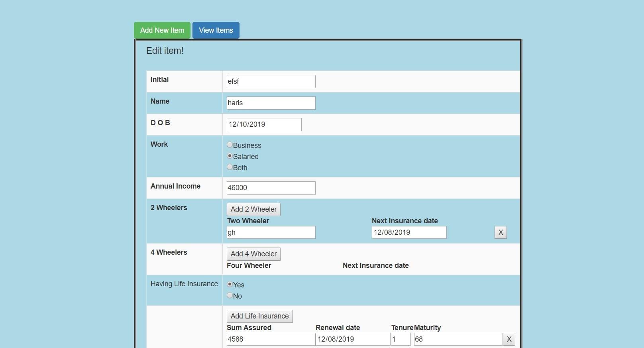Click the Add Life Insurance button

[x=259, y=316]
